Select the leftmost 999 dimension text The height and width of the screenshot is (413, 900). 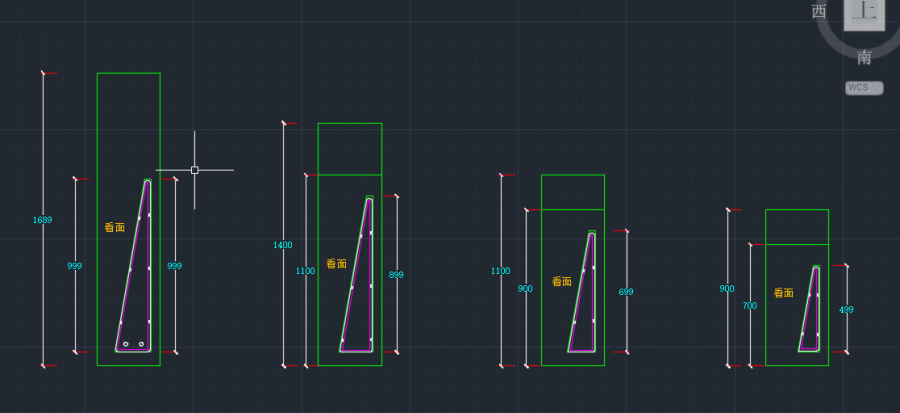coord(75,266)
